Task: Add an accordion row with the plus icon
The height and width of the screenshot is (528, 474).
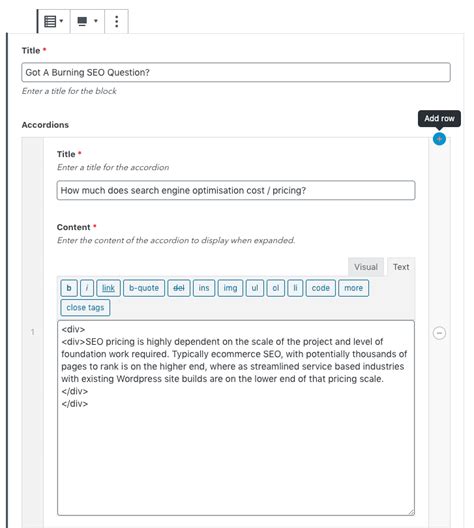Action: click(439, 139)
